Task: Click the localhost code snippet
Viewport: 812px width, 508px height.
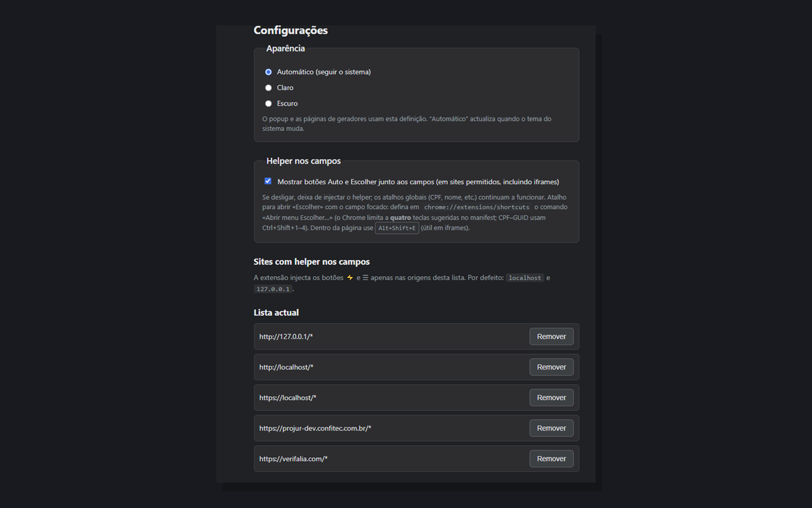Action: 525,278
